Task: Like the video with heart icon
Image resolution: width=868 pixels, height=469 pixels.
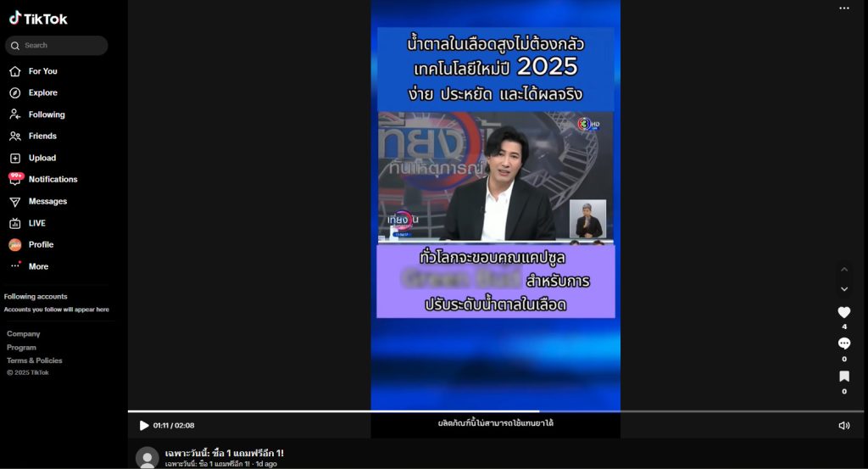Action: pos(843,313)
